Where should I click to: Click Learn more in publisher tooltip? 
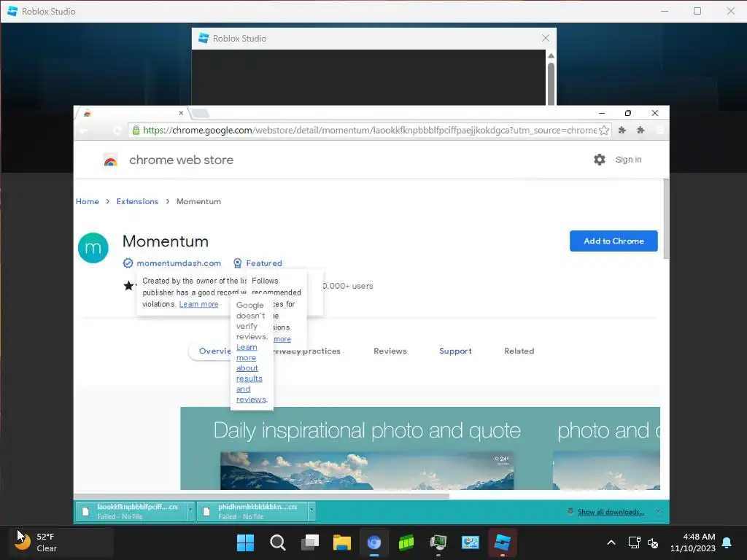pos(198,304)
